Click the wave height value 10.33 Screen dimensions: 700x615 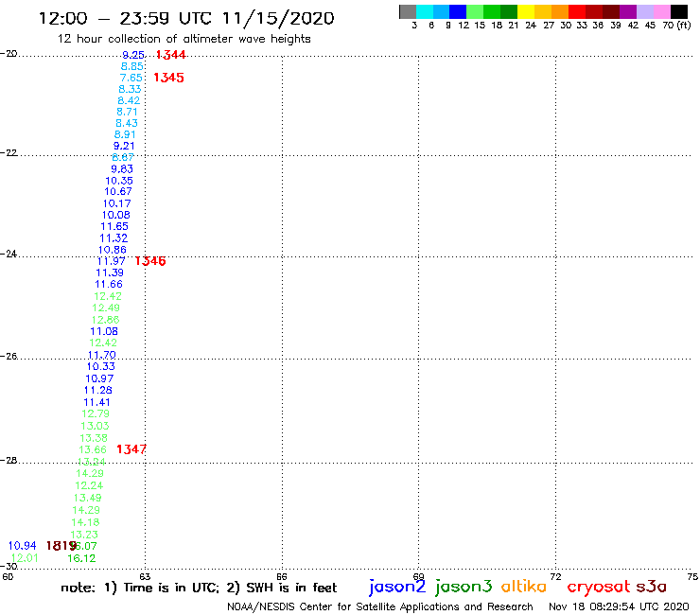click(101, 367)
